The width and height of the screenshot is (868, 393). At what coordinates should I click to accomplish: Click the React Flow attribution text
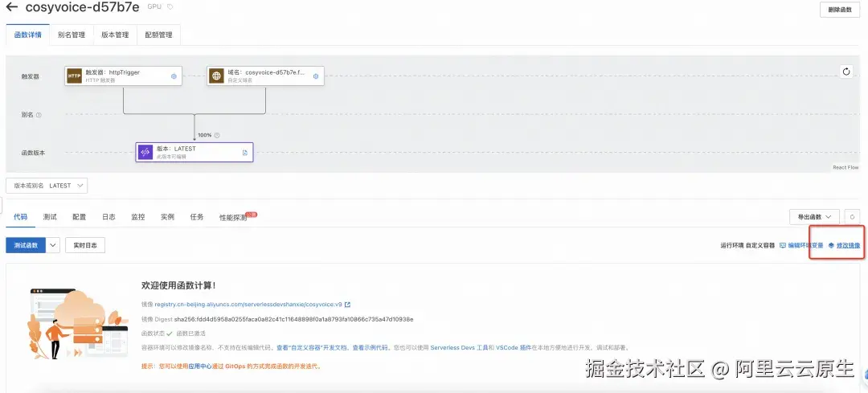click(845, 167)
